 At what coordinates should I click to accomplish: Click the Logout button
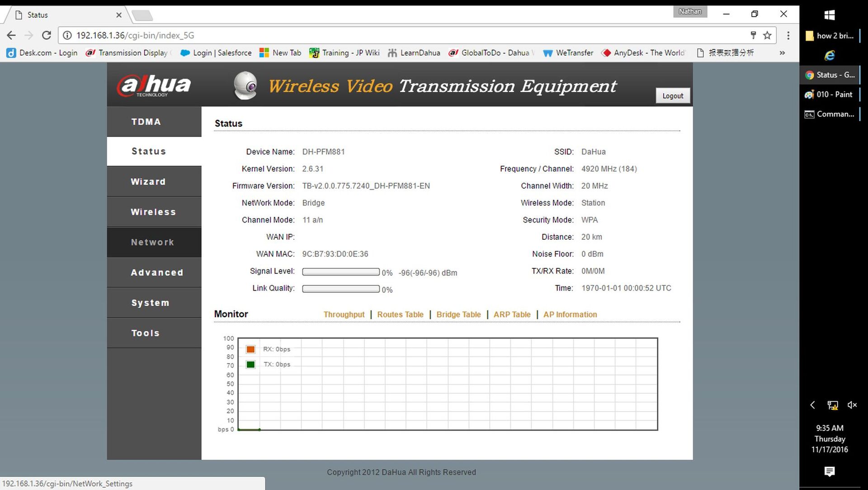(x=672, y=96)
